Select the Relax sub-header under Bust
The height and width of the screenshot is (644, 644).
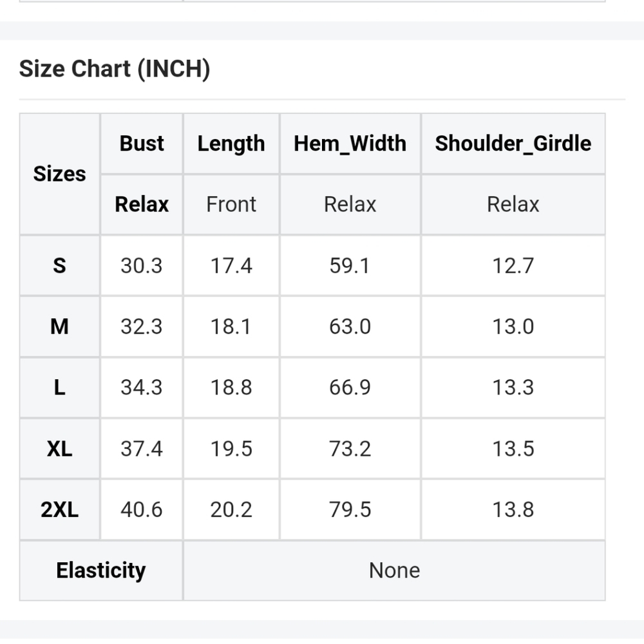[142, 205]
